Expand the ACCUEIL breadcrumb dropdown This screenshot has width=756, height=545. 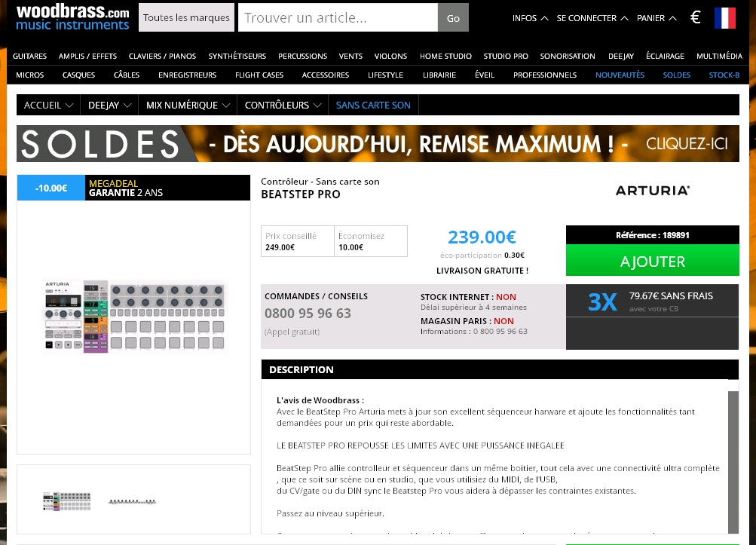48,105
